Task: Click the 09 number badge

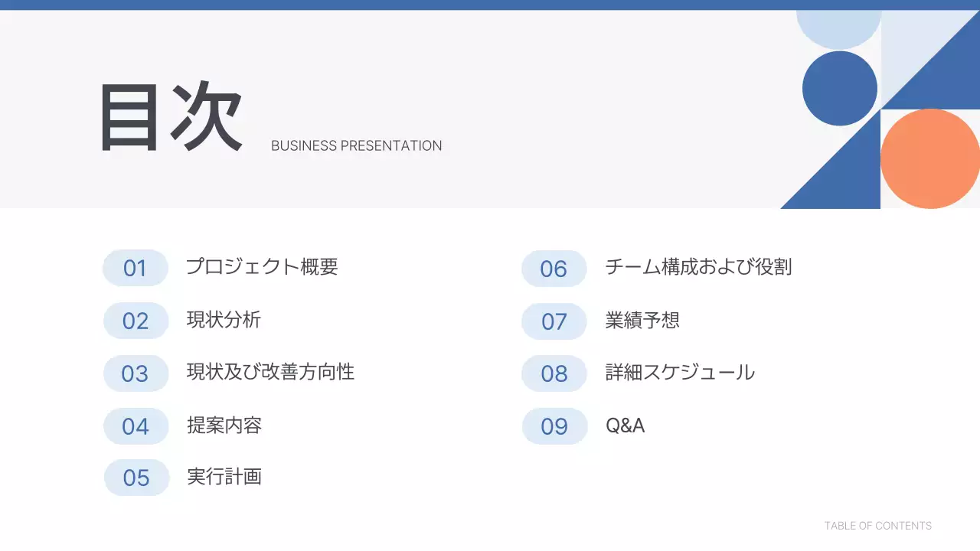Action: click(x=554, y=426)
